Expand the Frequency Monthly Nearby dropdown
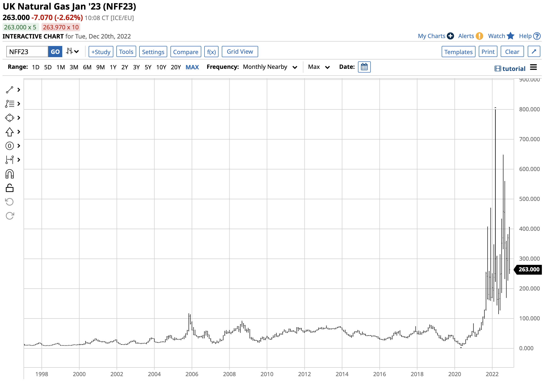Screen dimensions: 555x392 click(x=270, y=67)
